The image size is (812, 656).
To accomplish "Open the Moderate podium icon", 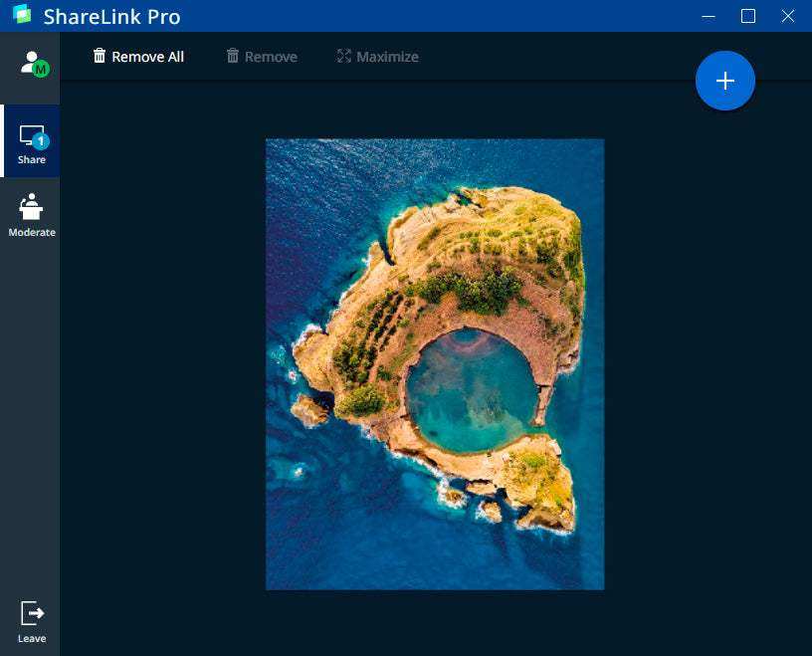I will (32, 207).
